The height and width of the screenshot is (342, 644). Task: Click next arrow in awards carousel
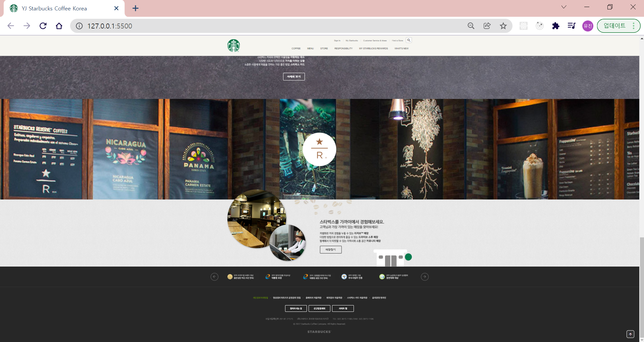coord(425,277)
